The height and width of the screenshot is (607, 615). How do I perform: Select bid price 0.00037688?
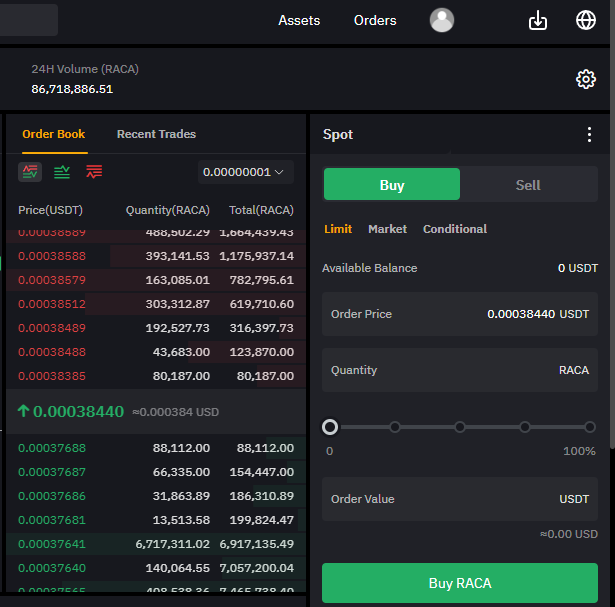click(x=52, y=448)
